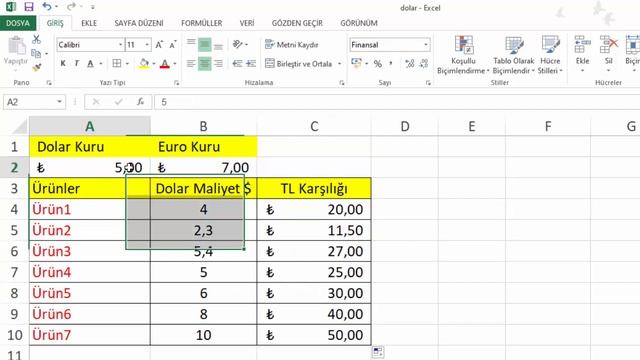The width and height of the screenshot is (640, 360).
Task: Click the insert function fx icon
Action: [140, 102]
